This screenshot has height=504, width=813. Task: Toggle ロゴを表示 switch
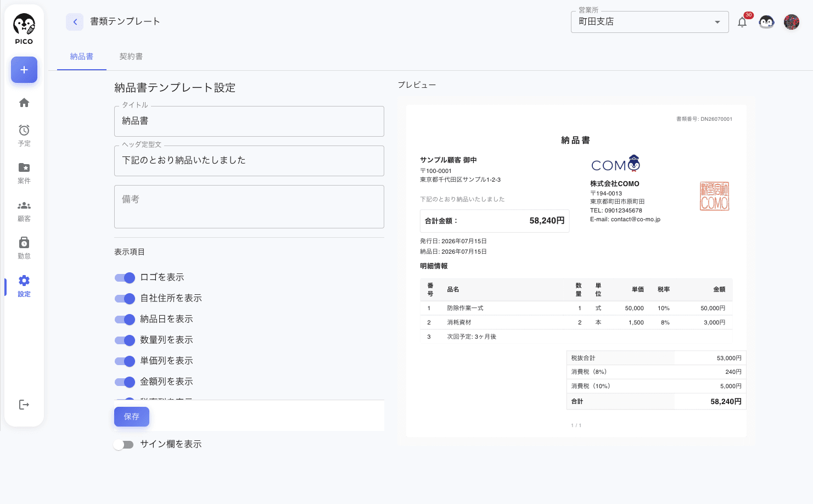(125, 278)
